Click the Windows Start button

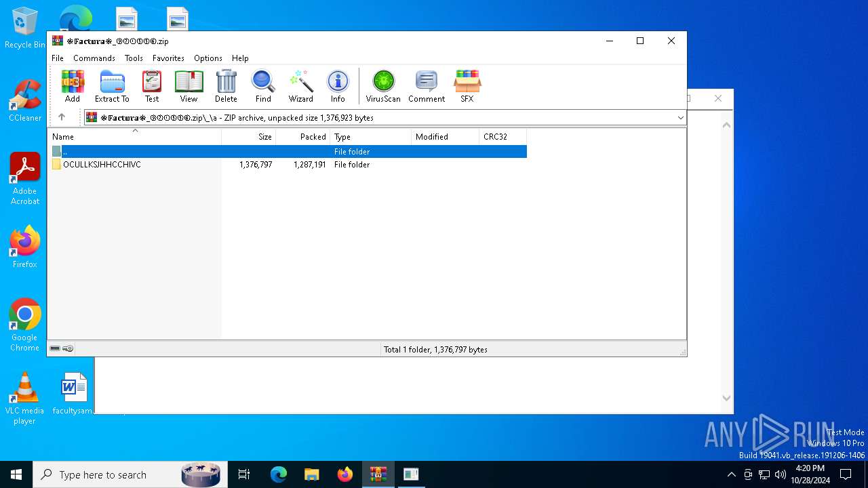tap(16, 474)
